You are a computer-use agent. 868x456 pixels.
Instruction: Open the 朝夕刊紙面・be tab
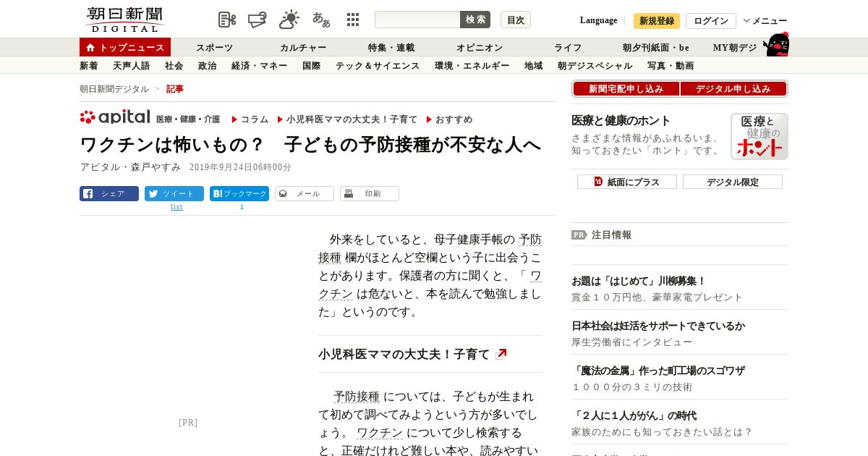(x=656, y=48)
